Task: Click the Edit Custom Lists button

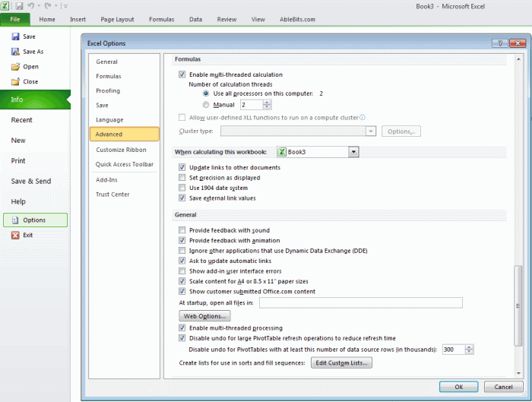Action: 341,362
